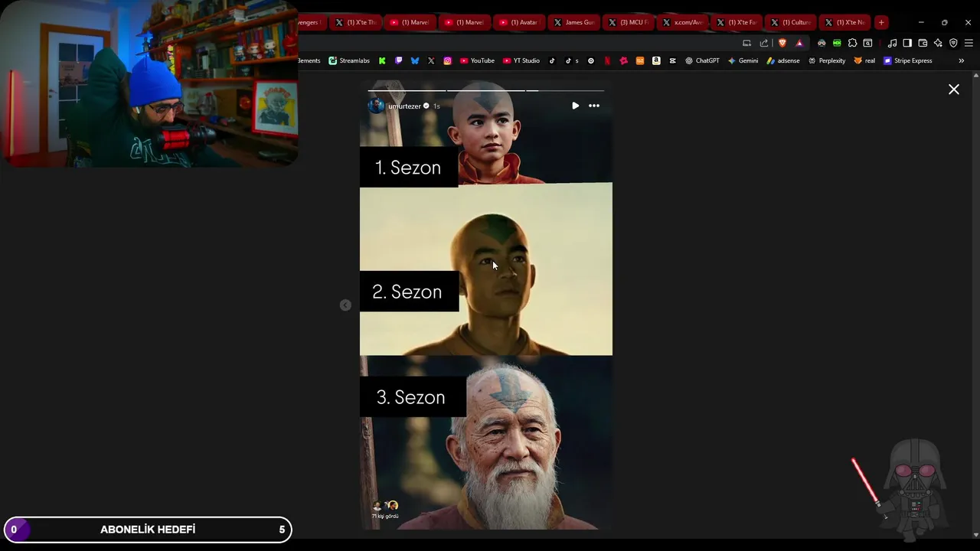Screen dimensions: 980x551
Task: Switch to the 'X'te Th' tab
Action: tap(355, 22)
